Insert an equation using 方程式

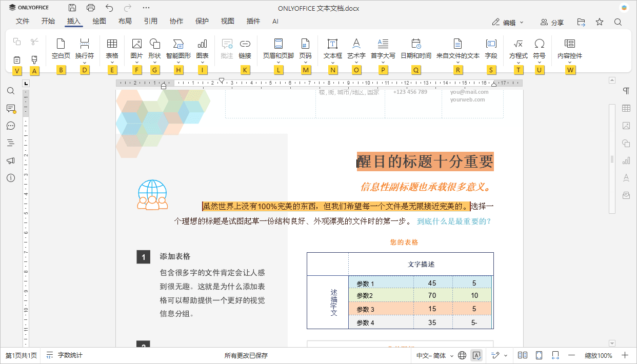point(518,49)
